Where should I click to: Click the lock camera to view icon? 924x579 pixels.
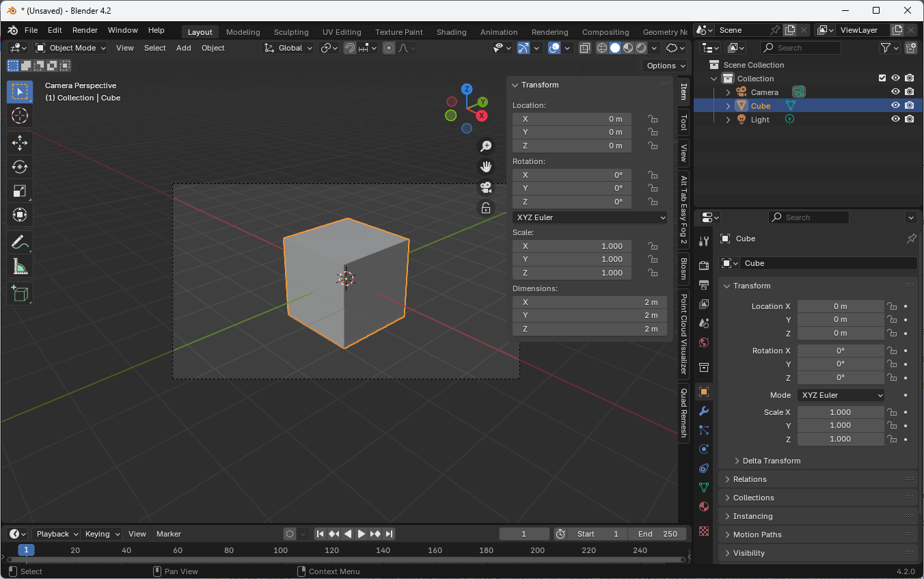(x=486, y=208)
